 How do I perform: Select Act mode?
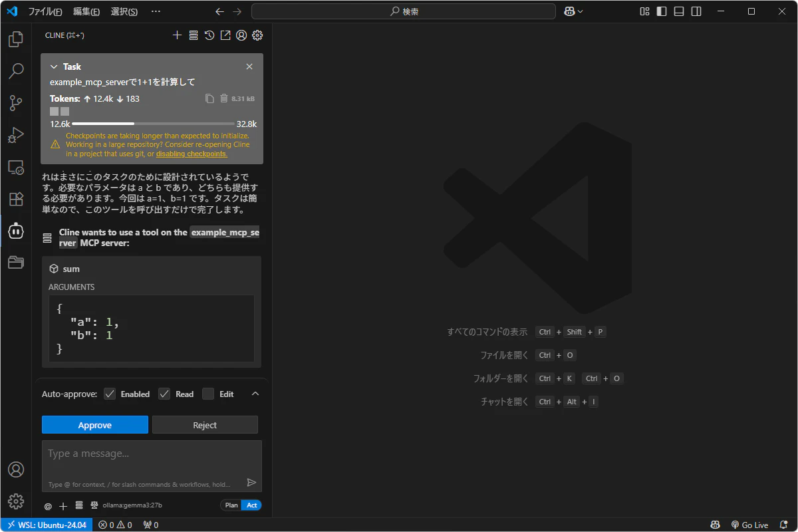click(252, 505)
